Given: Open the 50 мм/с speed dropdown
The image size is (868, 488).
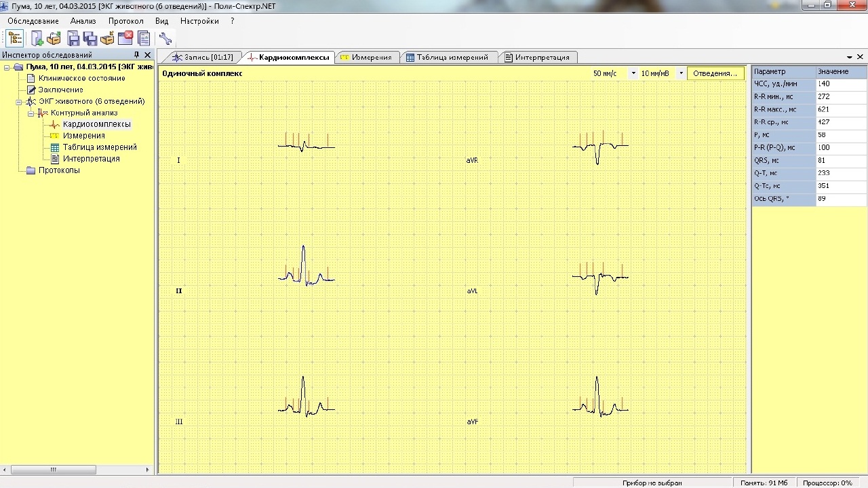Looking at the screenshot, I should point(633,73).
